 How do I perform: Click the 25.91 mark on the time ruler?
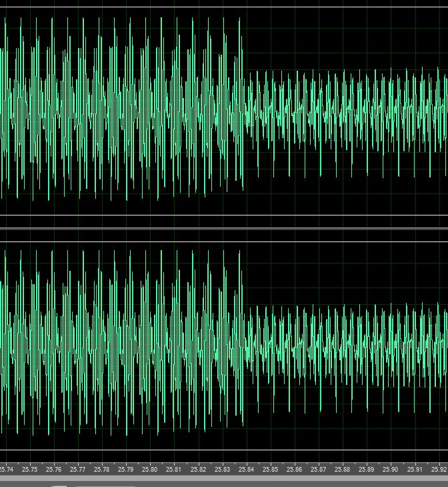tap(415, 469)
